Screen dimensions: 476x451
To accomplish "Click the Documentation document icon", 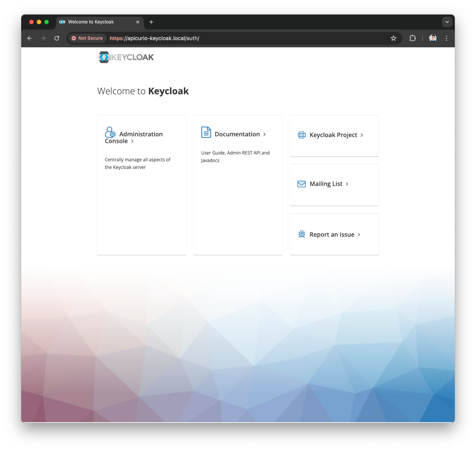I will 206,132.
